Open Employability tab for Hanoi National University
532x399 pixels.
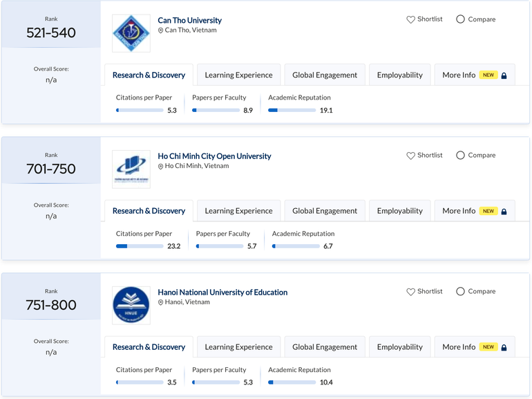[x=399, y=347]
